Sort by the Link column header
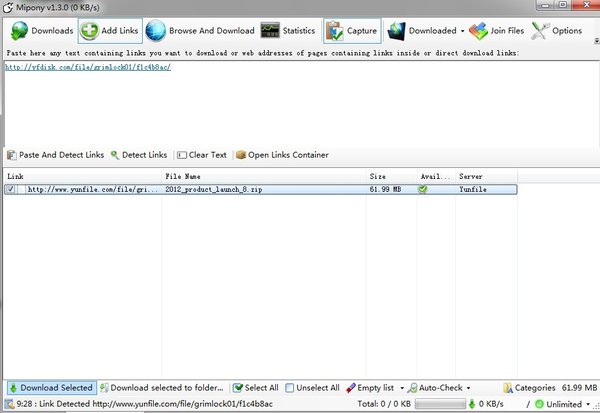Viewport: 600px width, 413px height. coord(83,176)
